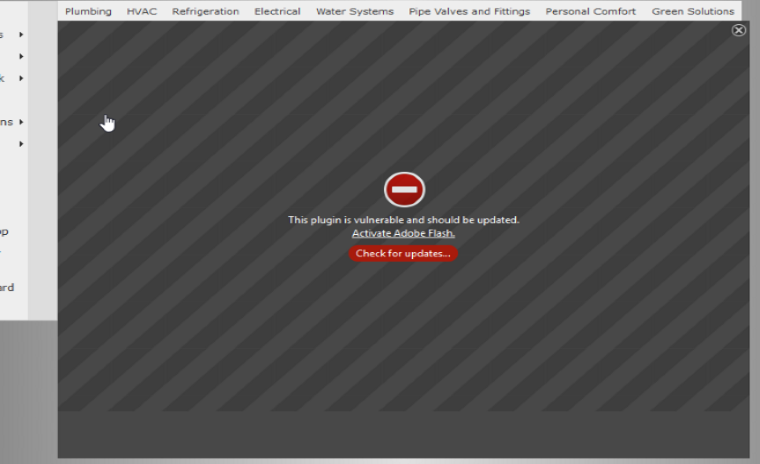This screenshot has width=760, height=464.
Task: Close the plugin overlay with X icon
Action: click(738, 30)
